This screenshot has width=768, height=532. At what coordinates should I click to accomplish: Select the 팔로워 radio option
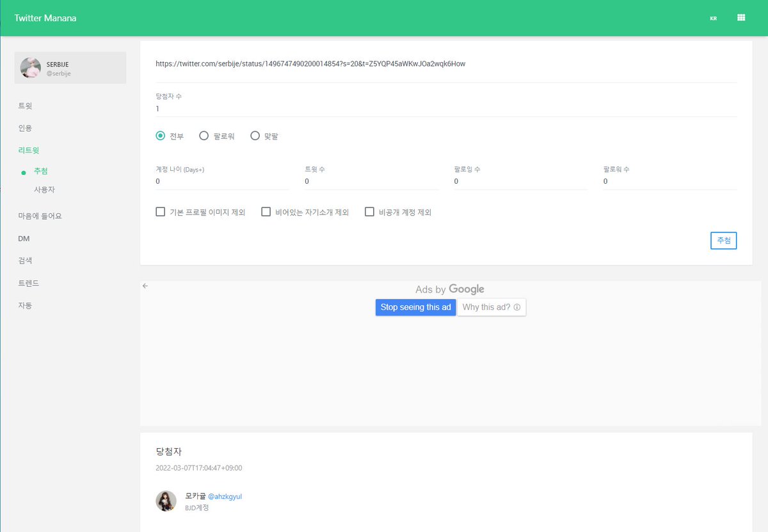[x=204, y=136]
